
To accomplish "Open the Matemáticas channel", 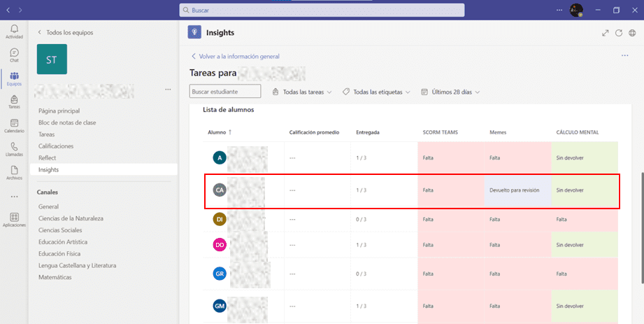I will pyautogui.click(x=55, y=277).
